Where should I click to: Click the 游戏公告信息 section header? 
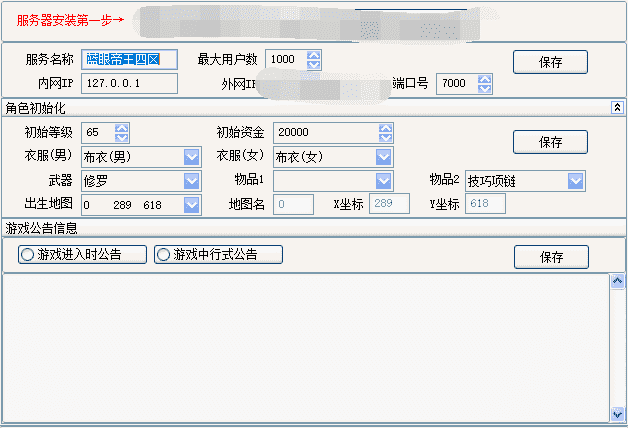pyautogui.click(x=314, y=228)
